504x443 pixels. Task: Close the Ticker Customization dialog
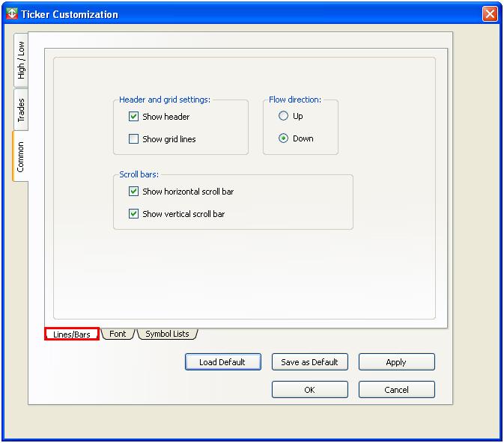pos(490,13)
